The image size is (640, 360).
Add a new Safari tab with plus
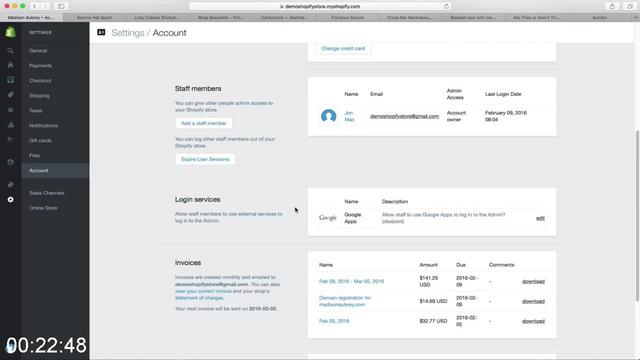[636, 18]
